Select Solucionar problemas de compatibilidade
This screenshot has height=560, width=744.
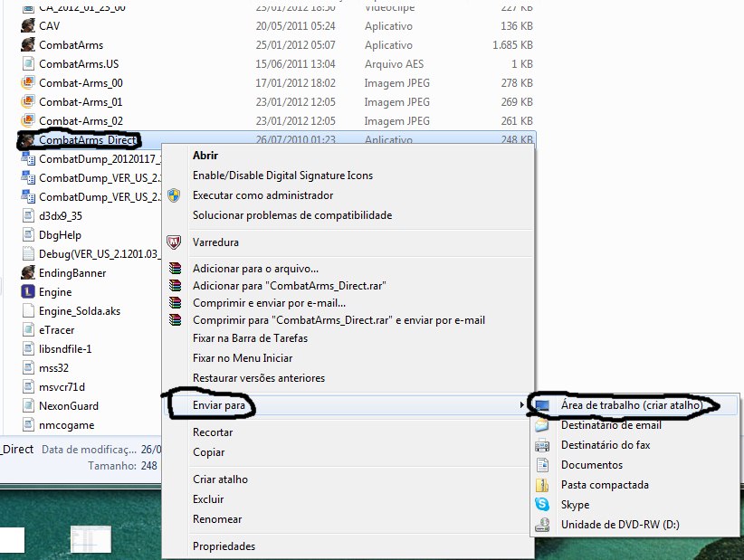(x=292, y=215)
